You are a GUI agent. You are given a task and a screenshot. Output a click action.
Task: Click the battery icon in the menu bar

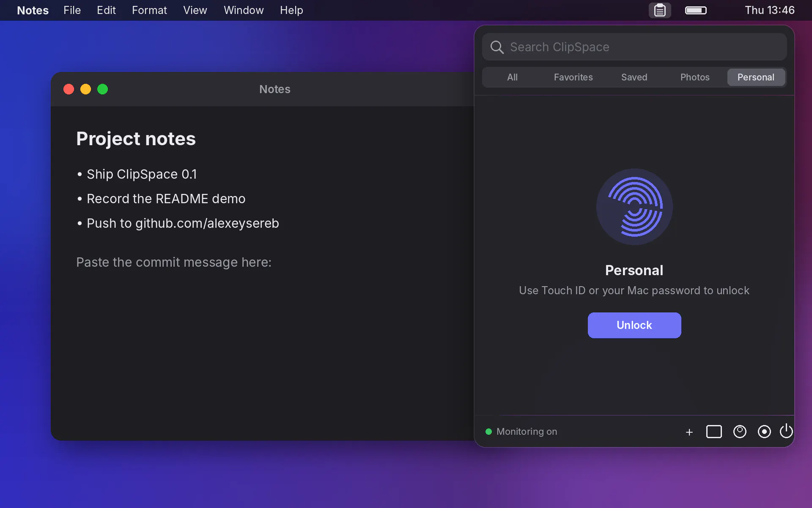pyautogui.click(x=696, y=10)
